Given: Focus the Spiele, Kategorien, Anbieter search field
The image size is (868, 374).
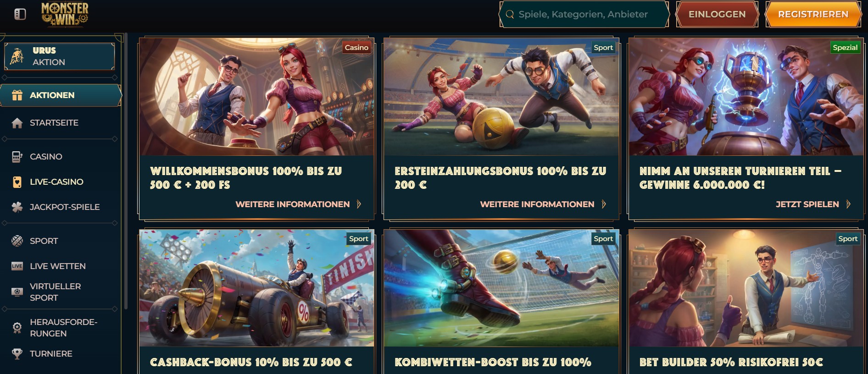Looking at the screenshot, I should click(x=584, y=14).
